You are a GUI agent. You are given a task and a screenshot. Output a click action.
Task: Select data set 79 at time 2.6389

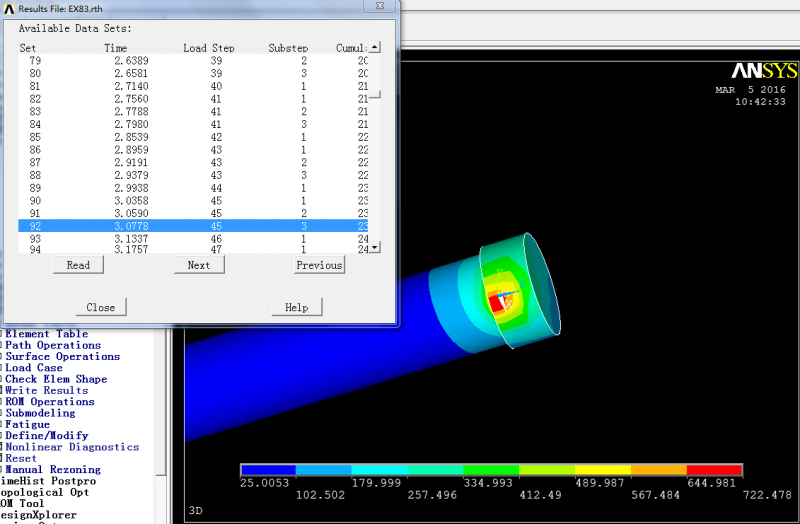click(193, 61)
